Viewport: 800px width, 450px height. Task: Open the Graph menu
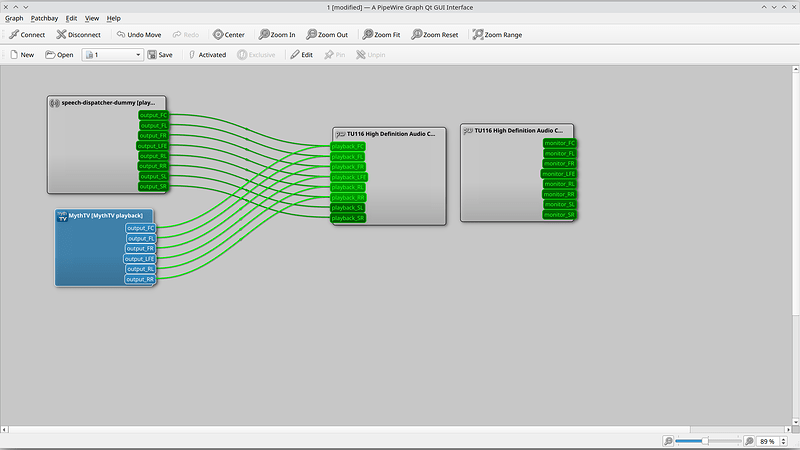(x=14, y=18)
